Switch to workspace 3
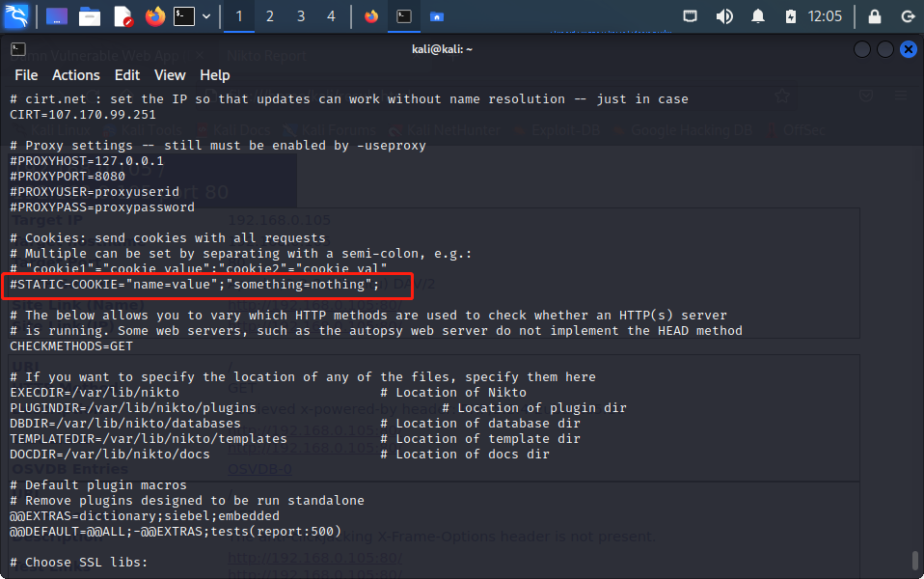Image resolution: width=924 pixels, height=579 pixels. point(301,16)
